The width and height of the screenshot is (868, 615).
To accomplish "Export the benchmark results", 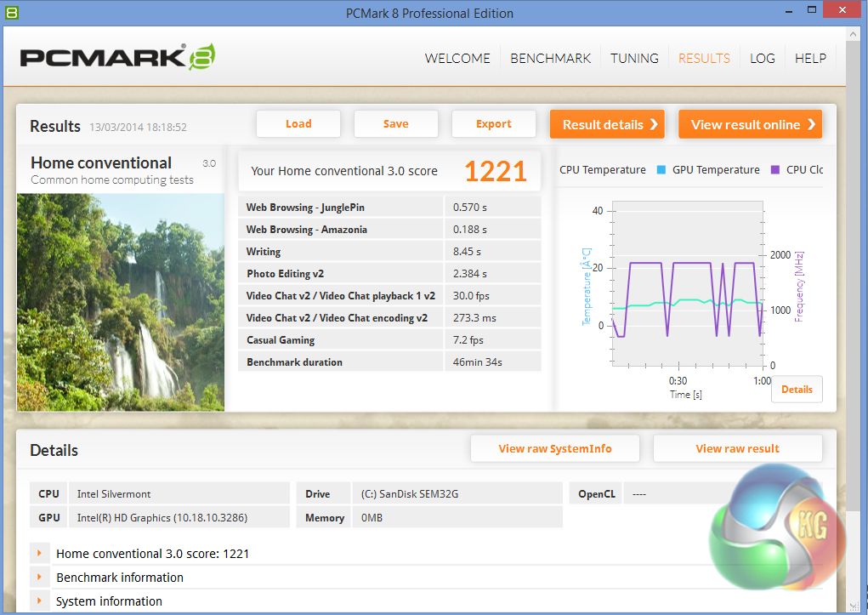I will coord(494,123).
